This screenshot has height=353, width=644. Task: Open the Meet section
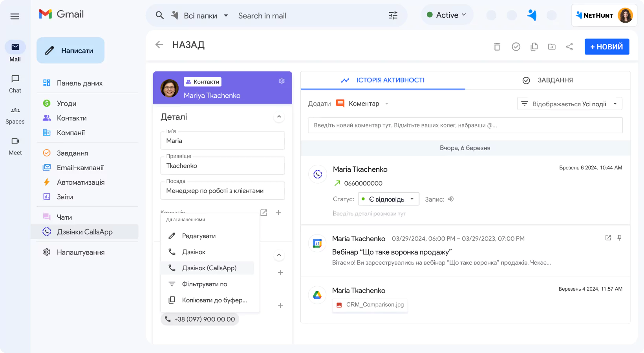15,146
